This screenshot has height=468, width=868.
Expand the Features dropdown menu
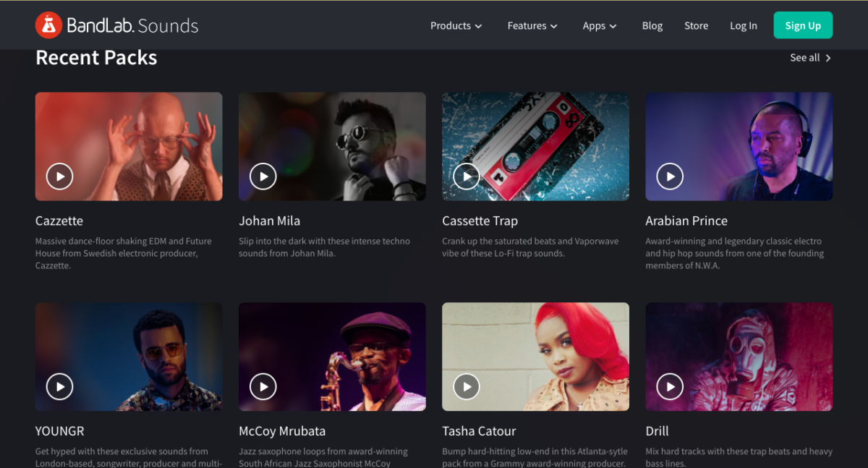click(532, 25)
